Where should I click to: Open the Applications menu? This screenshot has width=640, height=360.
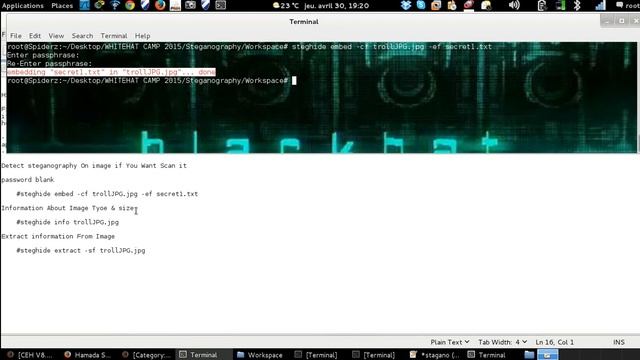coord(23,6)
